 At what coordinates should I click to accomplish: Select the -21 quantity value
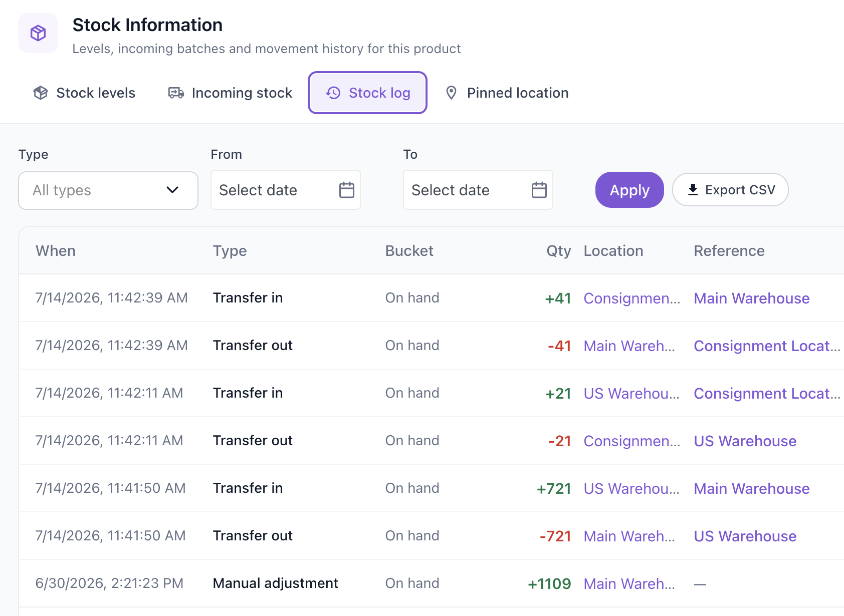[x=560, y=441]
